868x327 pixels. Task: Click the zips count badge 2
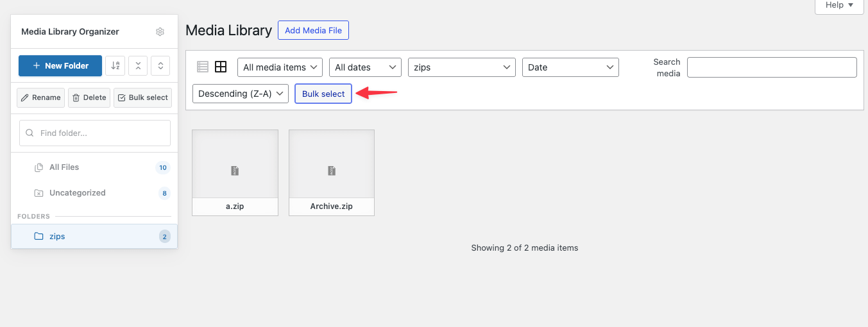[x=165, y=237]
